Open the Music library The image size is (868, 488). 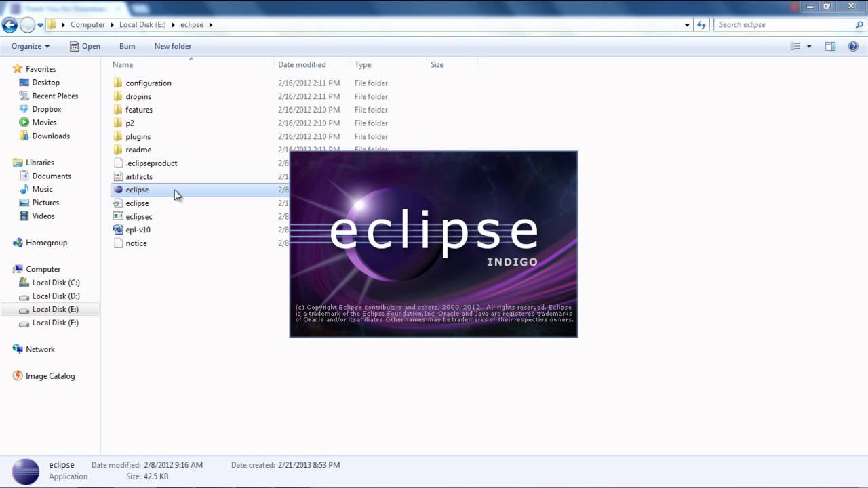pos(42,189)
